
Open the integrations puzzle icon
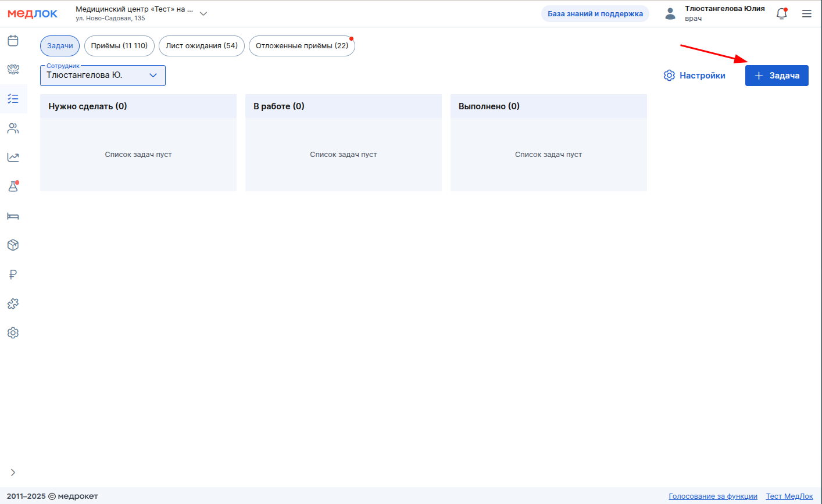click(x=13, y=303)
